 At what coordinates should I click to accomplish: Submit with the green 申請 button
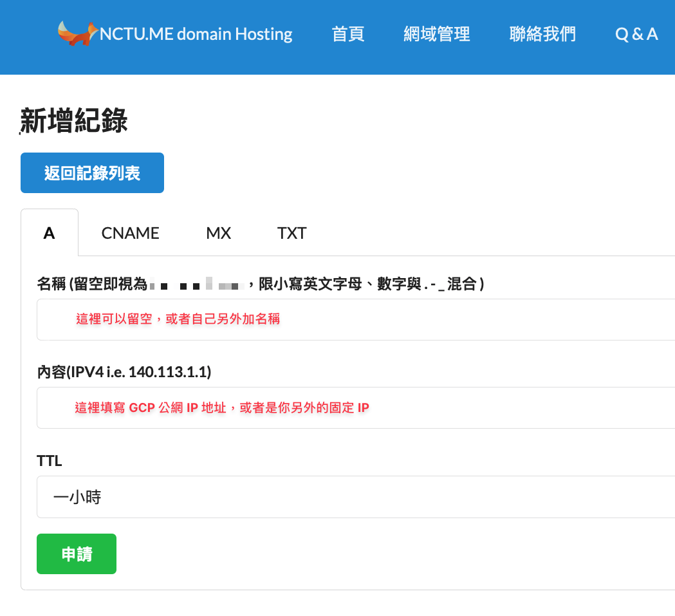77,554
